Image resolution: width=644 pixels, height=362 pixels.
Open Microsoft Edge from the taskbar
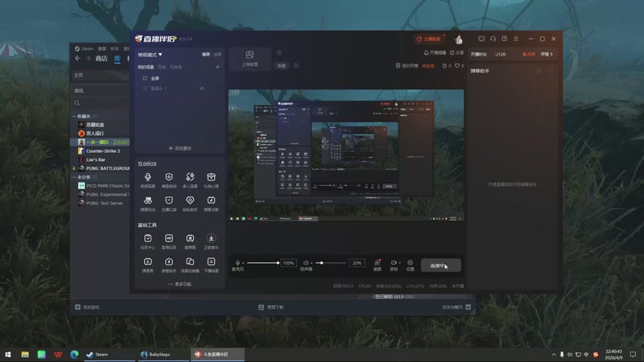click(x=74, y=354)
